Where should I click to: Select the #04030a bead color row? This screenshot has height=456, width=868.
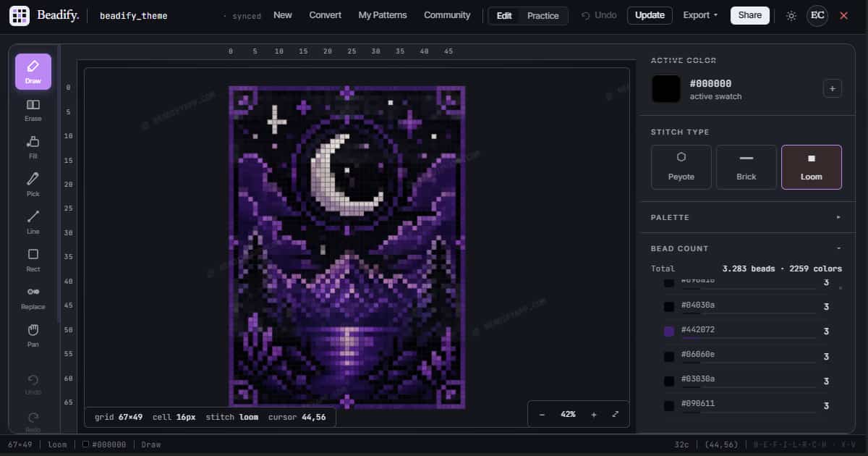(746, 307)
